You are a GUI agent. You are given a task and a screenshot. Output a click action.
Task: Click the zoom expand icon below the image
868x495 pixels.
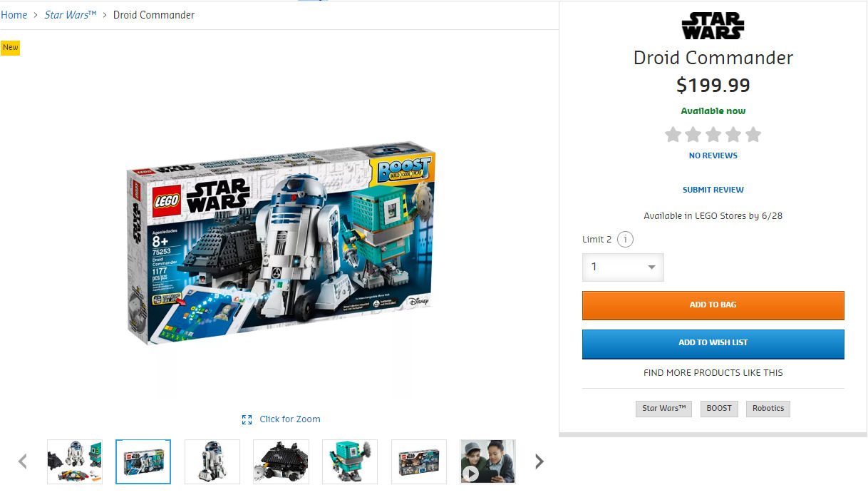pyautogui.click(x=247, y=419)
